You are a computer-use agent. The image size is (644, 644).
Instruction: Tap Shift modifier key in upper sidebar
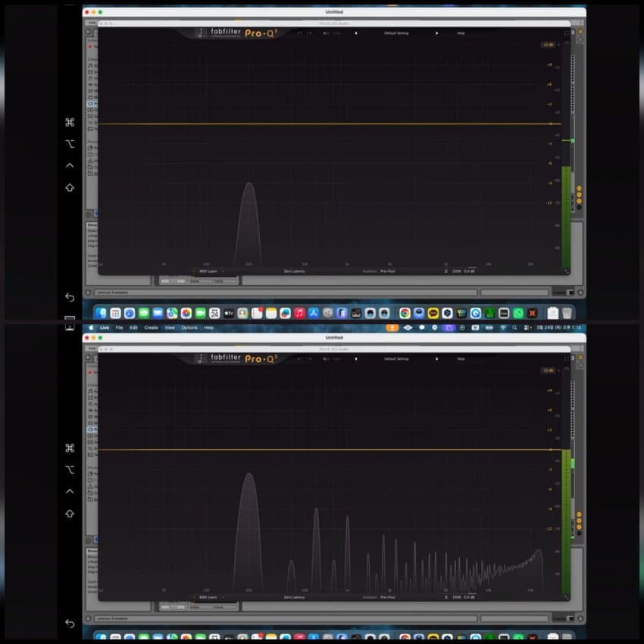70,188
